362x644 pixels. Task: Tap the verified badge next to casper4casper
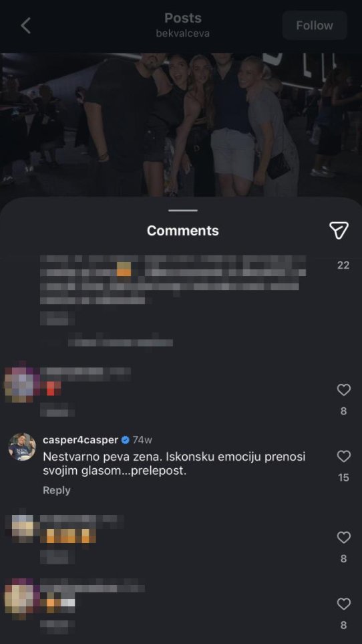tap(126, 440)
